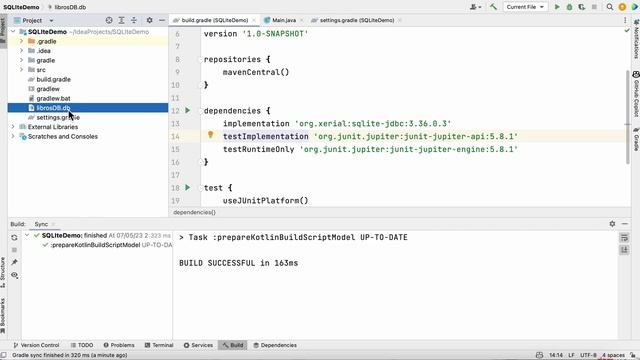Select the Sync tab in Build panel
This screenshot has width=640, height=360.
click(x=41, y=224)
